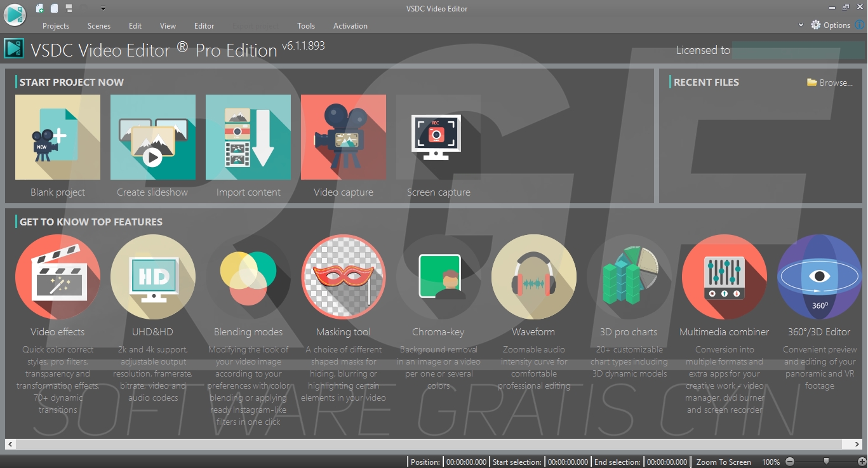This screenshot has height=468, width=868.
Task: Click the 3D pro charts icon
Action: coord(629,277)
